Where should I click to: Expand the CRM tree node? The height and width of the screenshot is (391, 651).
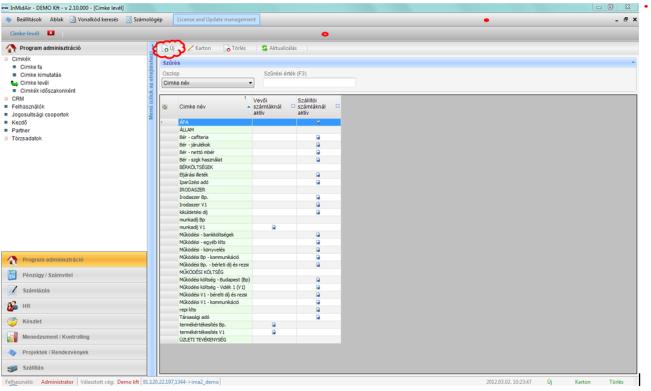pos(6,99)
